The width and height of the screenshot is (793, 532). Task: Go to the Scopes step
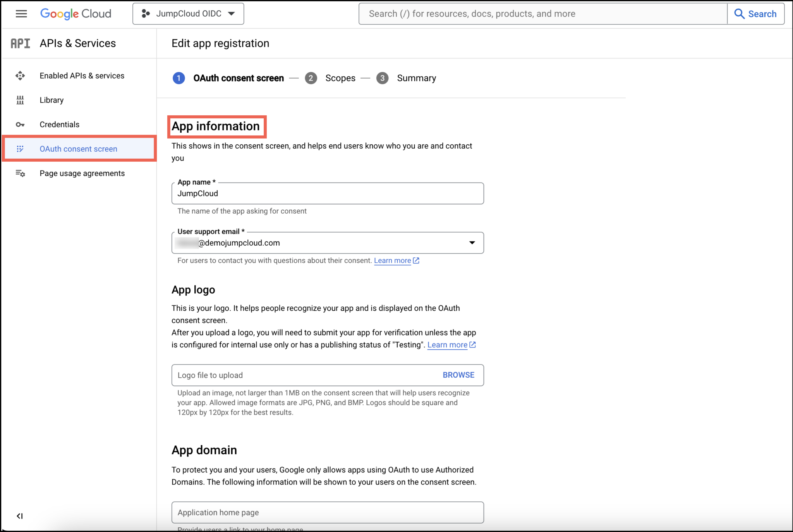(x=340, y=78)
